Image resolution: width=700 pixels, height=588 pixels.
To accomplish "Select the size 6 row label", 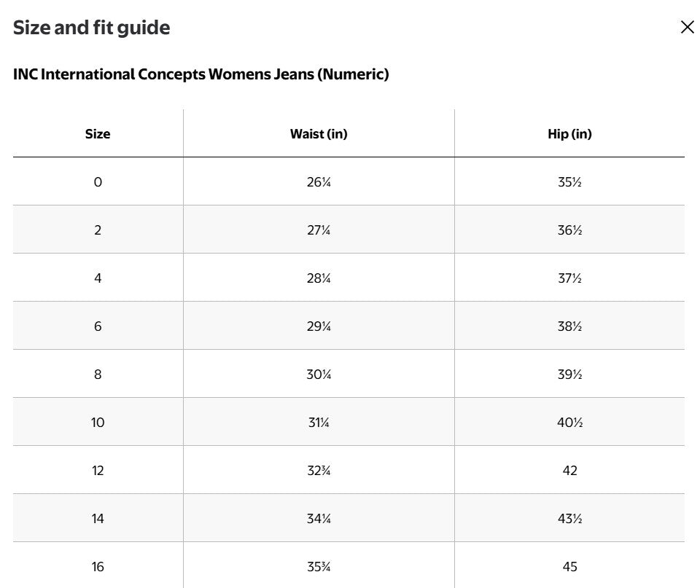I will [98, 326].
